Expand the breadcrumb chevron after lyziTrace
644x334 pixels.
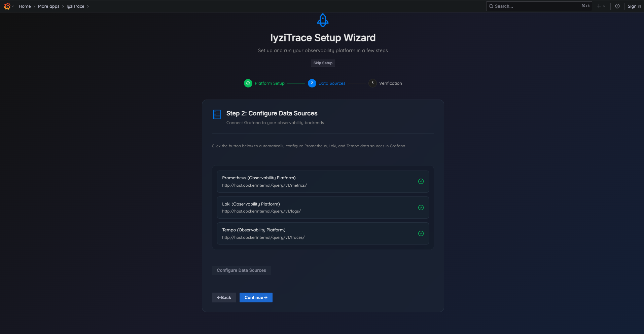click(x=88, y=6)
